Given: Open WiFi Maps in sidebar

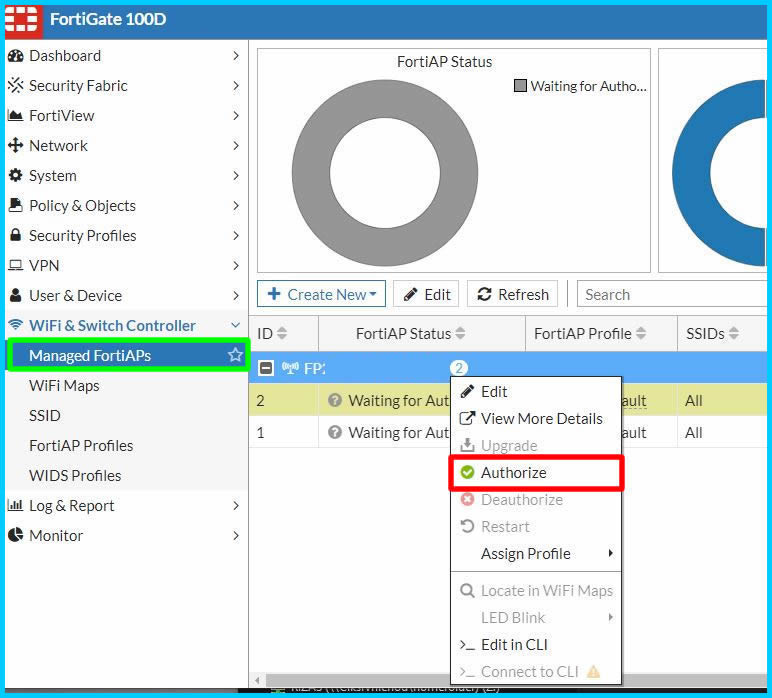Looking at the screenshot, I should pos(64,385).
